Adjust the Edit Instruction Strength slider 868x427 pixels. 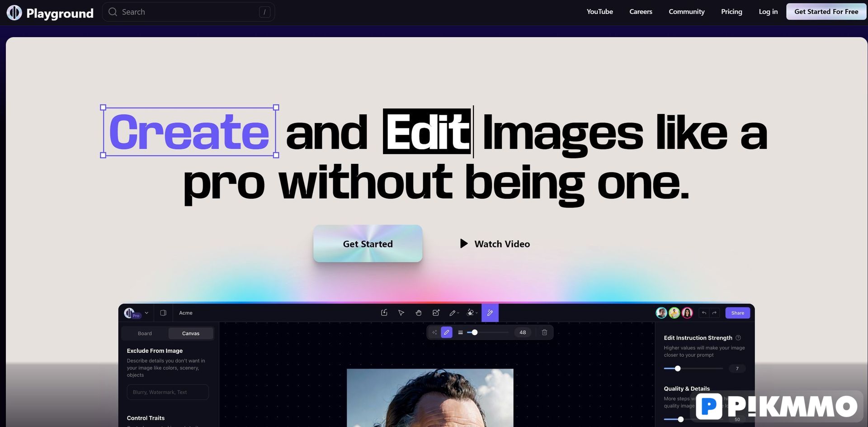(x=677, y=369)
